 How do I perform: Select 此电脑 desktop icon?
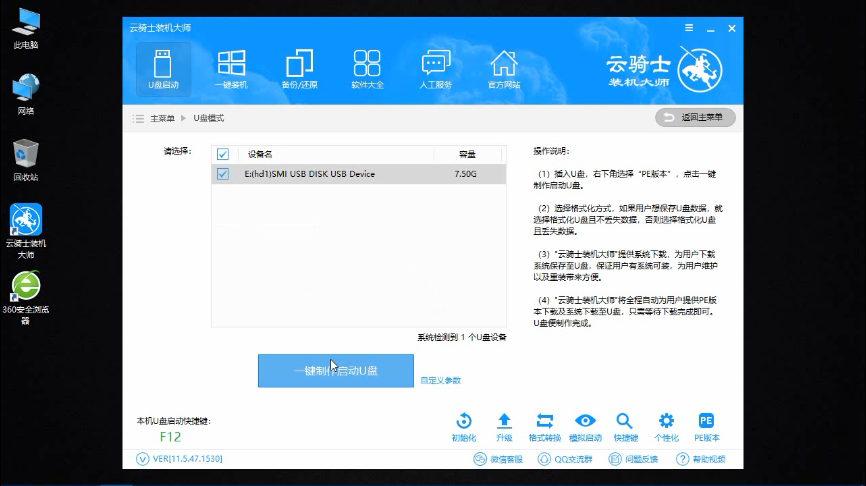tap(26, 29)
